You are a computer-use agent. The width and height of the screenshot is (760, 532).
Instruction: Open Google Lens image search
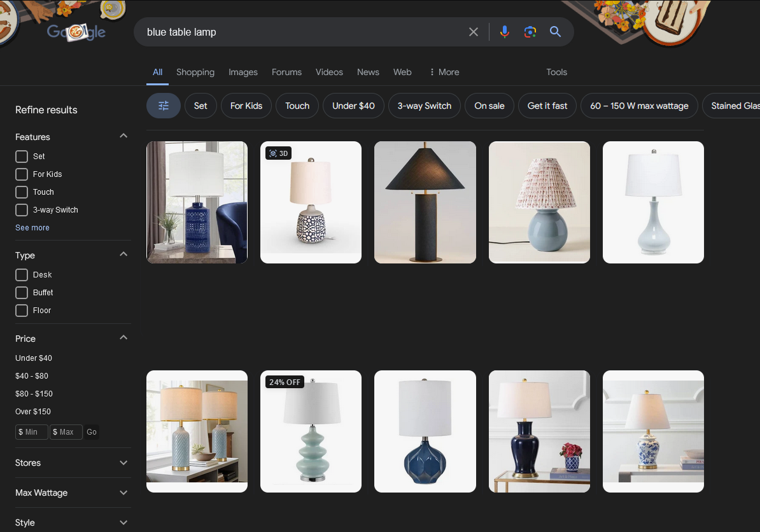530,32
